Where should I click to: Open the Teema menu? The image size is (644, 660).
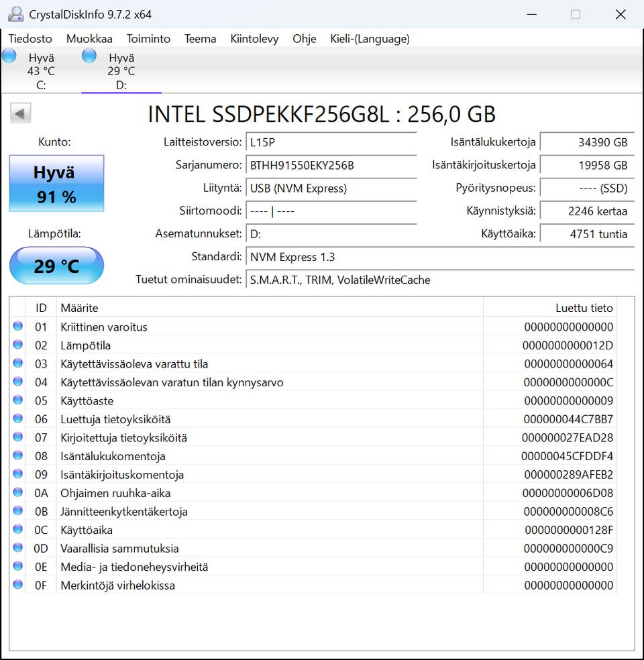tap(201, 39)
